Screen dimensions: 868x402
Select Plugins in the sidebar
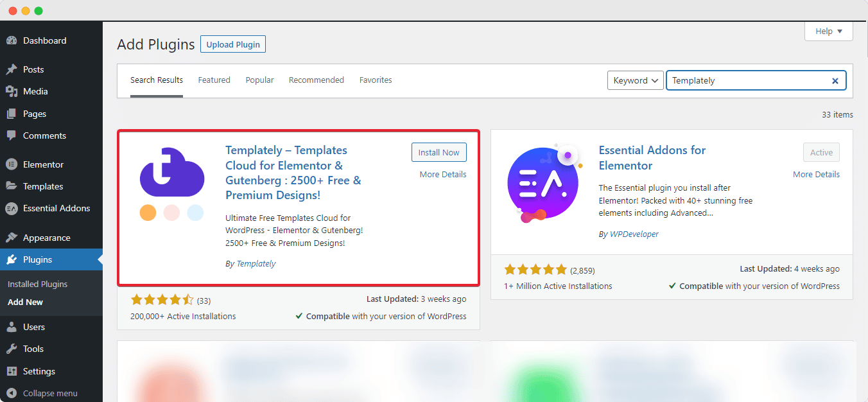(51, 259)
